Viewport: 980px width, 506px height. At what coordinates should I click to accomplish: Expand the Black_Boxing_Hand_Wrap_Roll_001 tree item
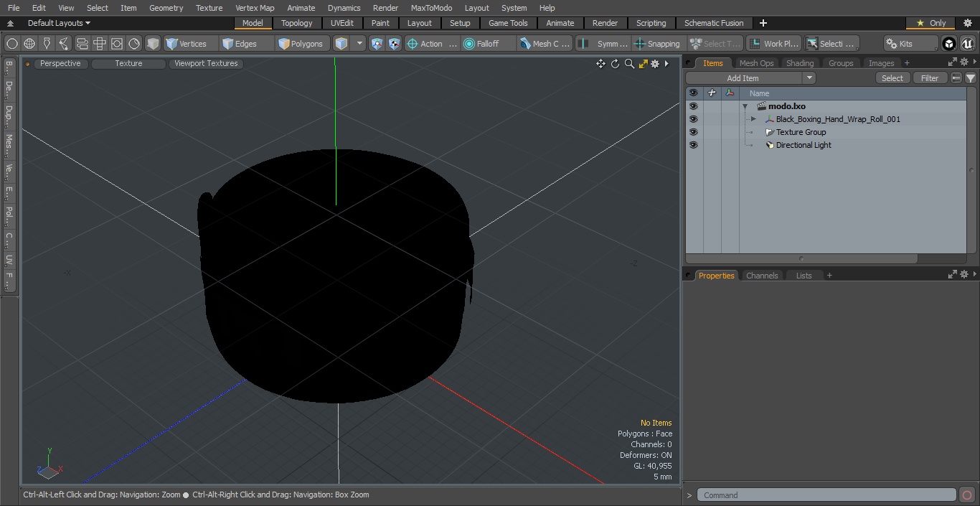click(753, 119)
